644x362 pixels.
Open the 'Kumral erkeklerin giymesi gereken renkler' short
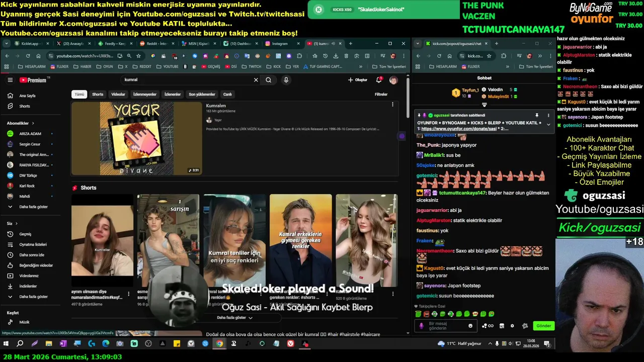click(x=301, y=240)
